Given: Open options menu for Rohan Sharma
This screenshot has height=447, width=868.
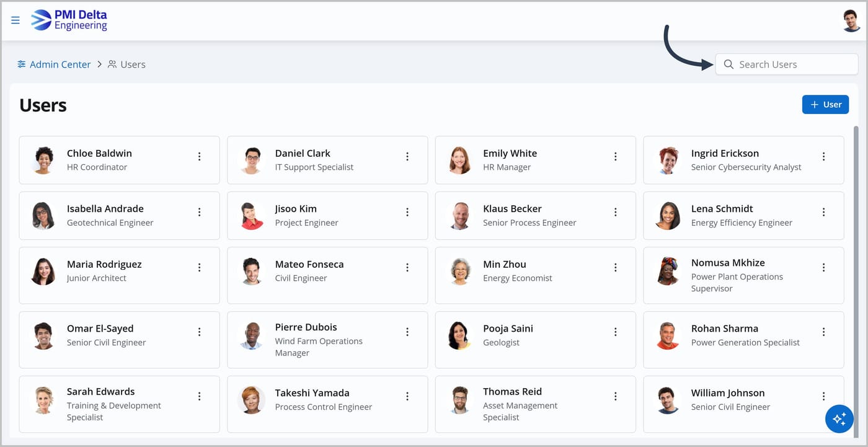Looking at the screenshot, I should [x=824, y=332].
